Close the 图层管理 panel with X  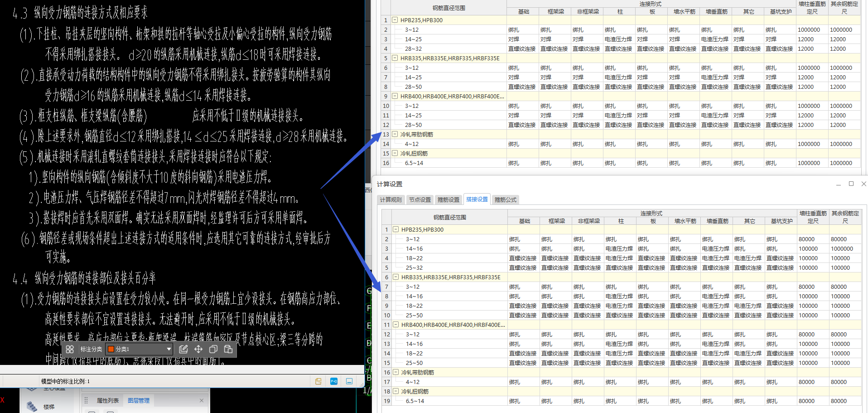(x=202, y=400)
